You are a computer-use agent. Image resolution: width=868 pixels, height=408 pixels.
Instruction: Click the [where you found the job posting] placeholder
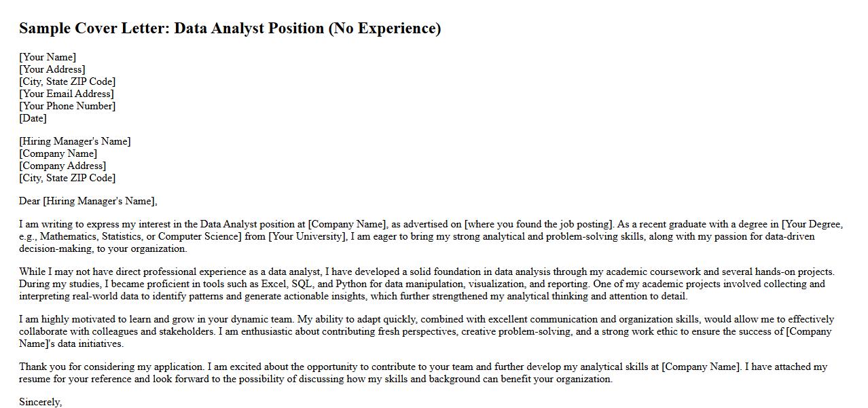click(x=539, y=224)
